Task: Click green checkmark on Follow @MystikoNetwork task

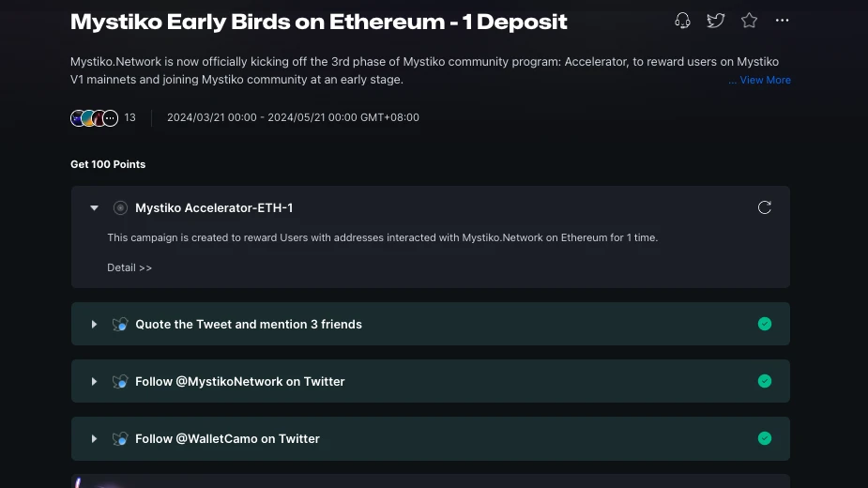Action: (x=765, y=381)
